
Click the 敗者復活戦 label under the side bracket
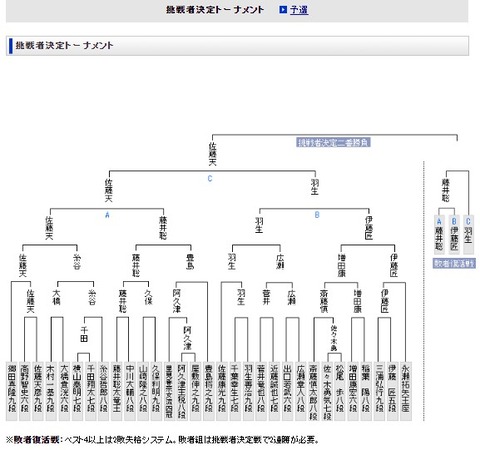[454, 263]
